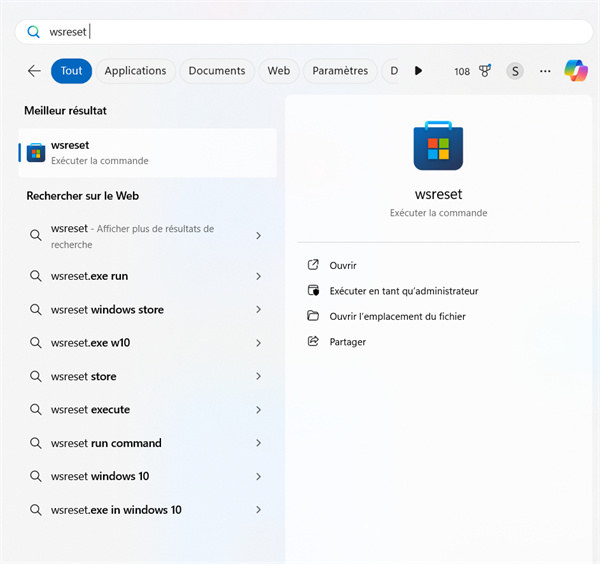
Task: Click the 'wsreset' title in preview pane
Action: point(439,194)
